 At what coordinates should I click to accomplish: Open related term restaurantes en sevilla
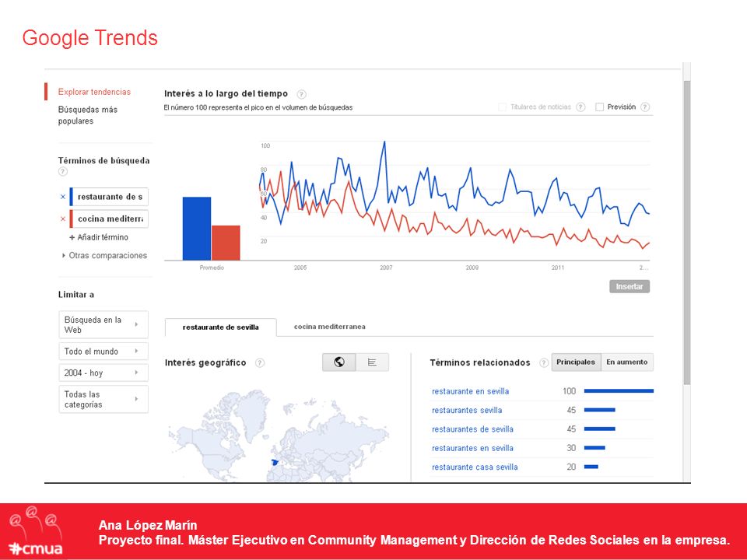pos(472,449)
